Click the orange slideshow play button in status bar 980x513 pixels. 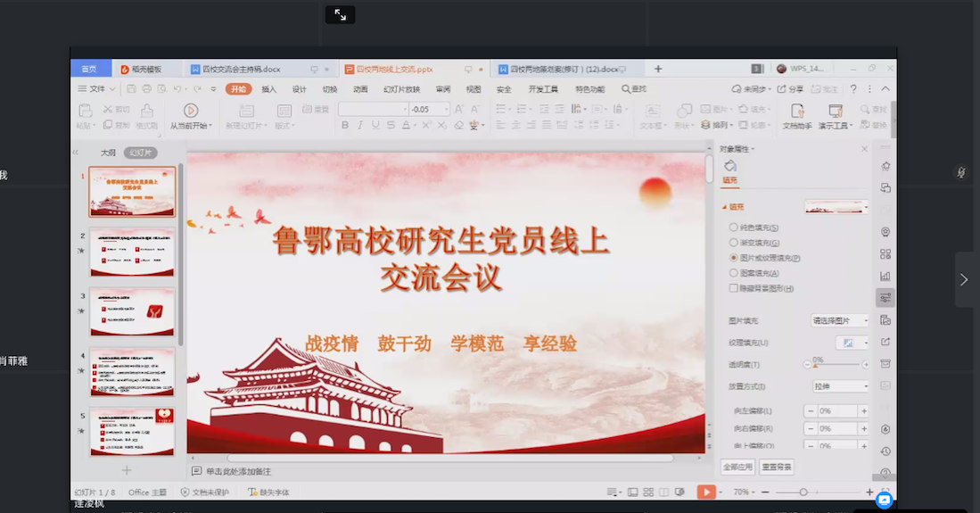[x=704, y=492]
